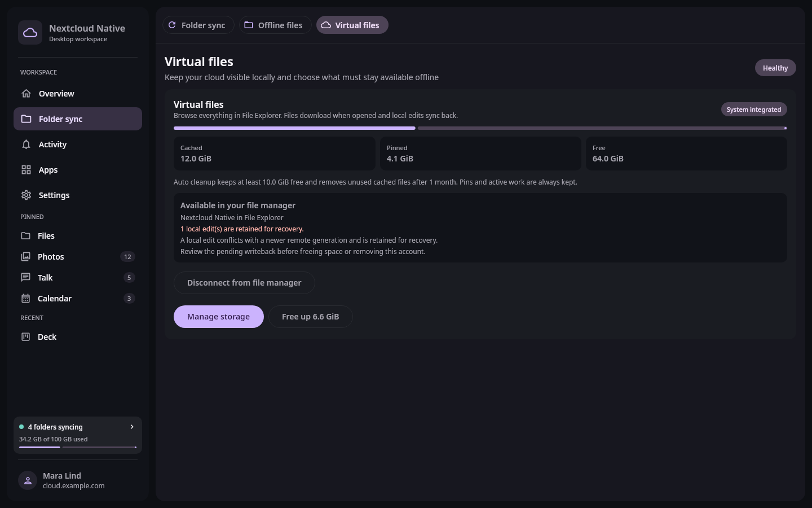Click the Settings gear icon
This screenshot has height=508, width=812.
[26, 195]
